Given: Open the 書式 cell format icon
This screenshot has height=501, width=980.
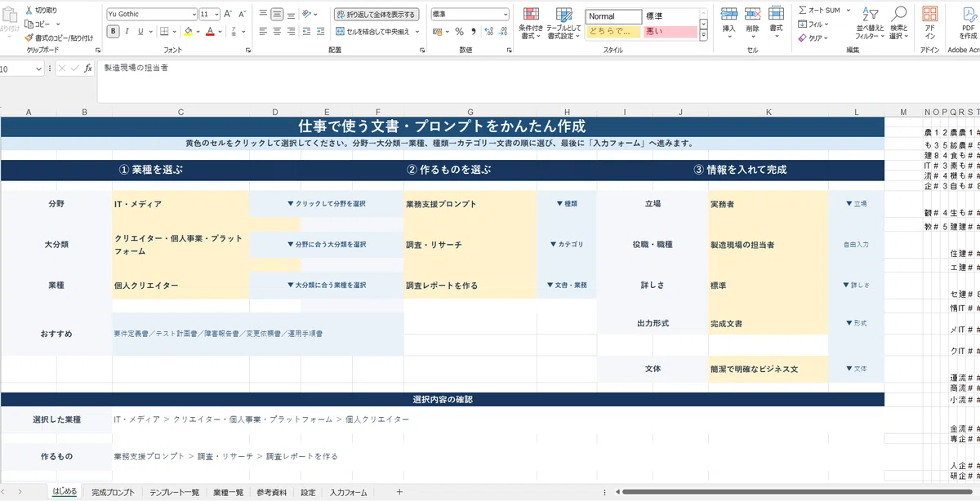Looking at the screenshot, I should click(776, 14).
